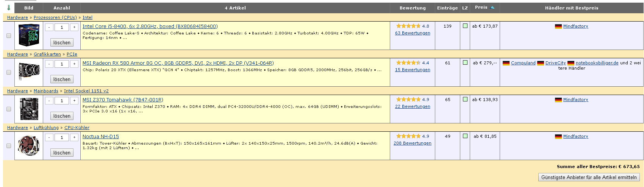Delete Noctua NH-D15 with löschen button
This screenshot has width=644, height=187.
tap(62, 153)
